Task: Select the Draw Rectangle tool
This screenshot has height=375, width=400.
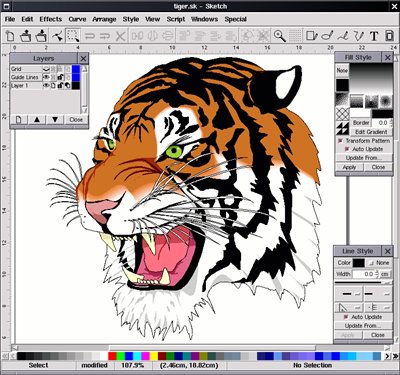Action: (312, 36)
